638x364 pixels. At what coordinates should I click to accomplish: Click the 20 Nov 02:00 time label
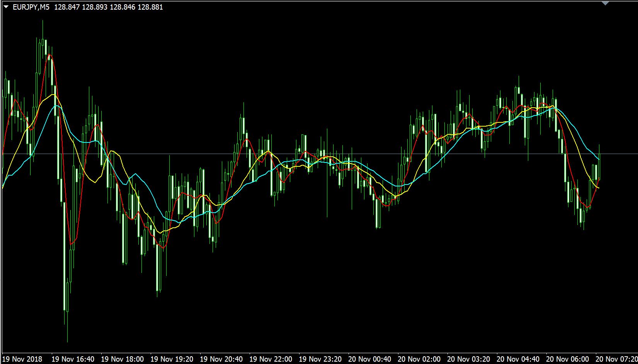[419, 359]
